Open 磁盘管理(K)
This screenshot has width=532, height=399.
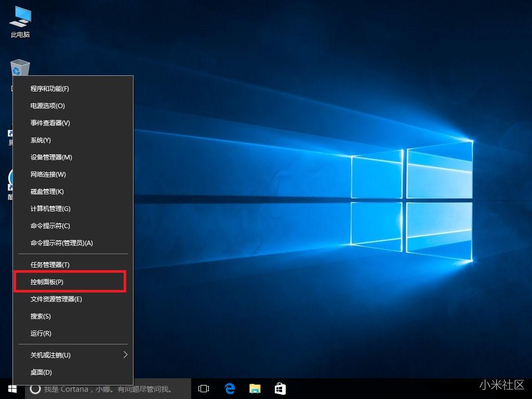tap(47, 192)
